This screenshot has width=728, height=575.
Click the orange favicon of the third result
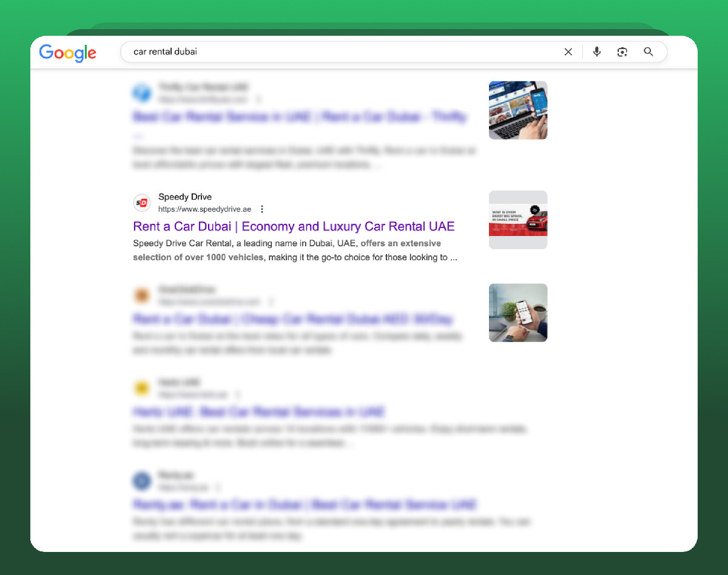click(142, 295)
